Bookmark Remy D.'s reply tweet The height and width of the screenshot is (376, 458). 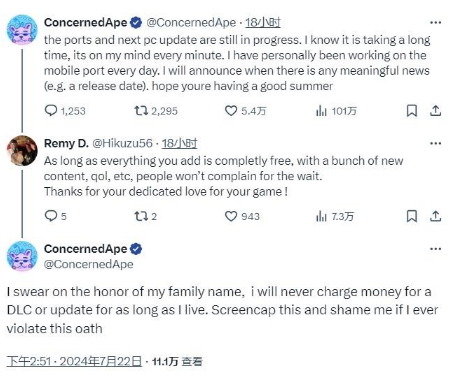click(x=412, y=216)
